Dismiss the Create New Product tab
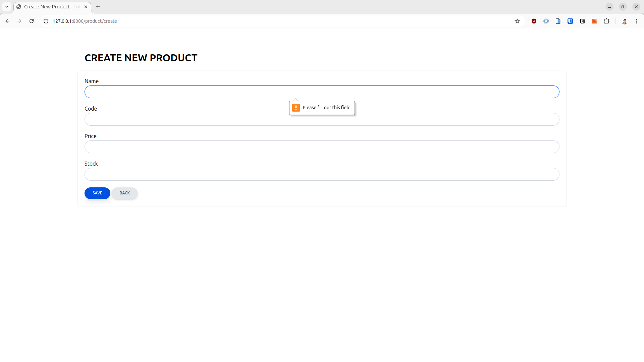644x362 pixels. pyautogui.click(x=86, y=7)
